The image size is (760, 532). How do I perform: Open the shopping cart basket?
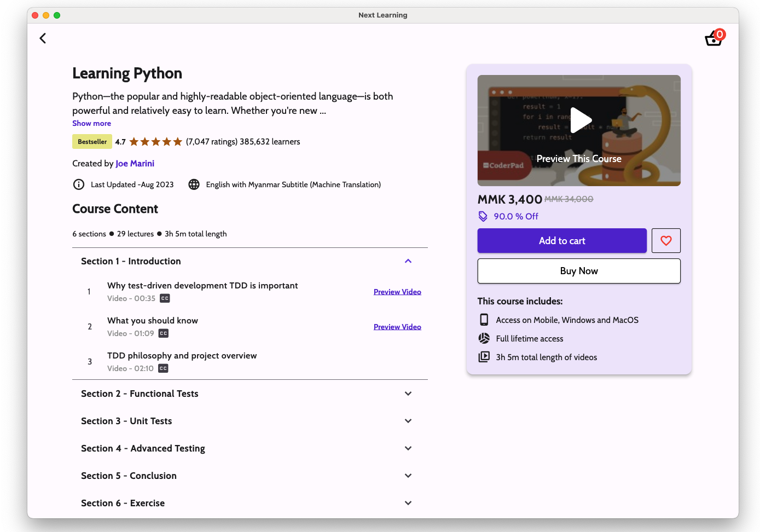click(x=713, y=38)
